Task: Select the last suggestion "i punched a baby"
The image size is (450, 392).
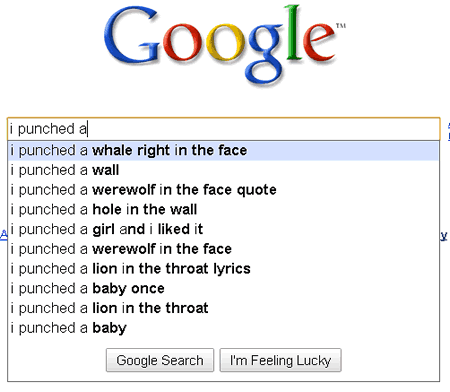Action: click(223, 328)
